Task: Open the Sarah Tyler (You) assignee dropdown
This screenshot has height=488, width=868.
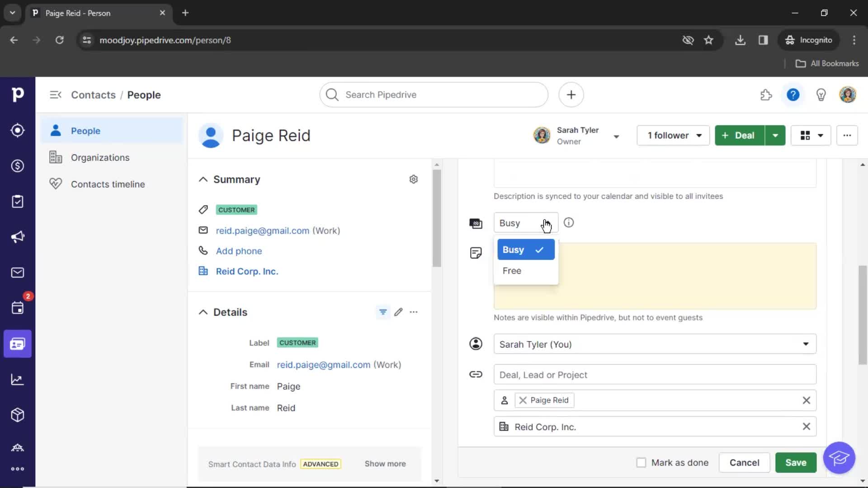Action: tap(655, 344)
